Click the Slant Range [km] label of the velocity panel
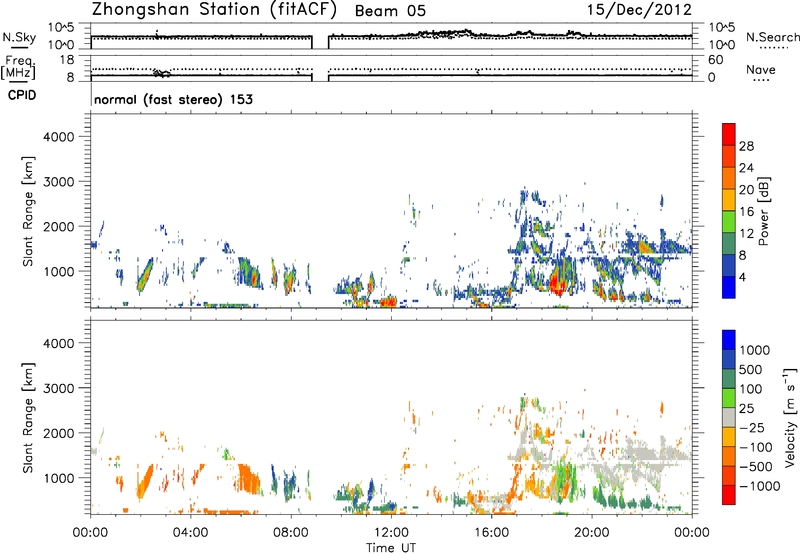Image resolution: width=800 pixels, height=554 pixels. click(x=28, y=417)
